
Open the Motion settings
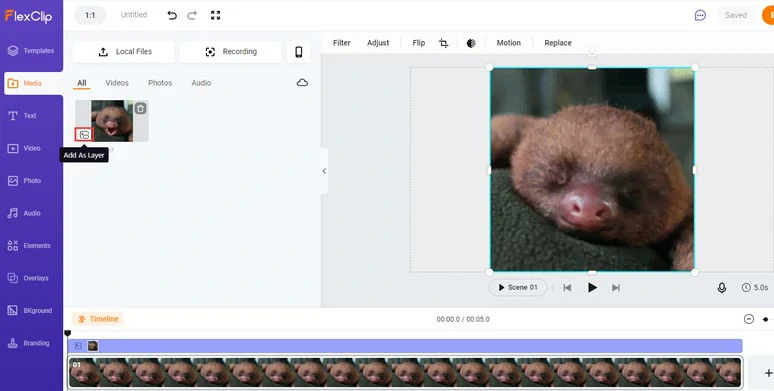508,43
